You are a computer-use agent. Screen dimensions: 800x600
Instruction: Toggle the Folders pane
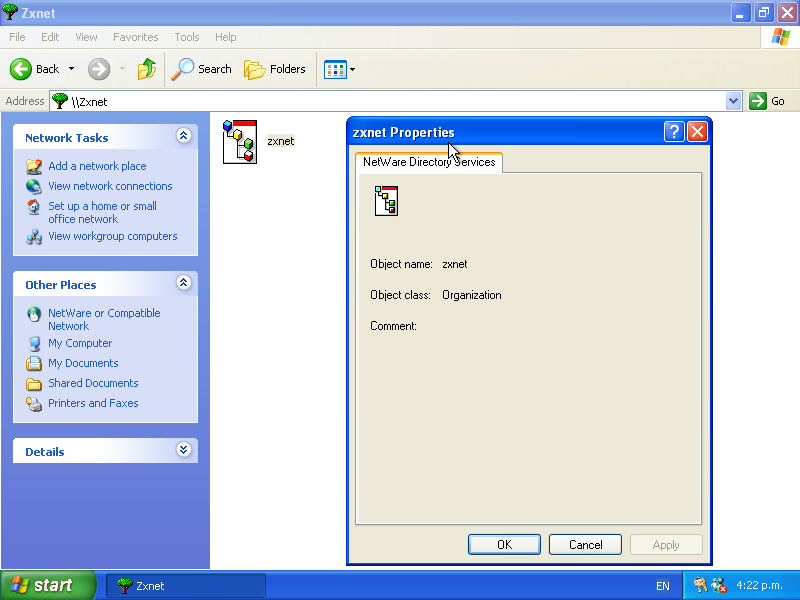pos(274,69)
